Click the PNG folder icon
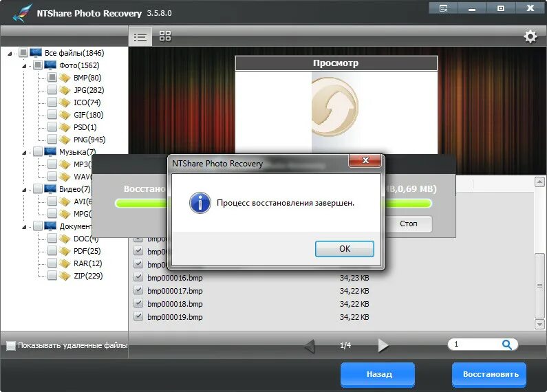The height and width of the screenshot is (392, 547). click(65, 140)
